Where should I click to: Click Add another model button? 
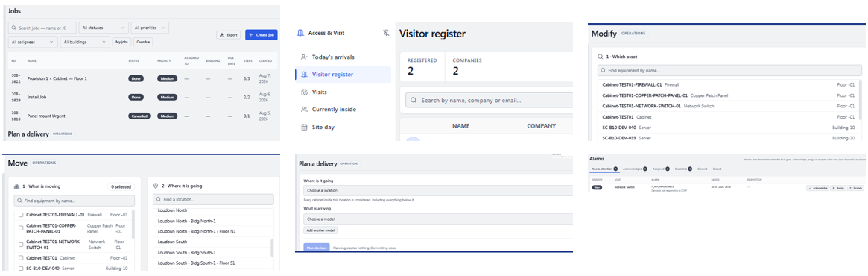[x=320, y=230]
